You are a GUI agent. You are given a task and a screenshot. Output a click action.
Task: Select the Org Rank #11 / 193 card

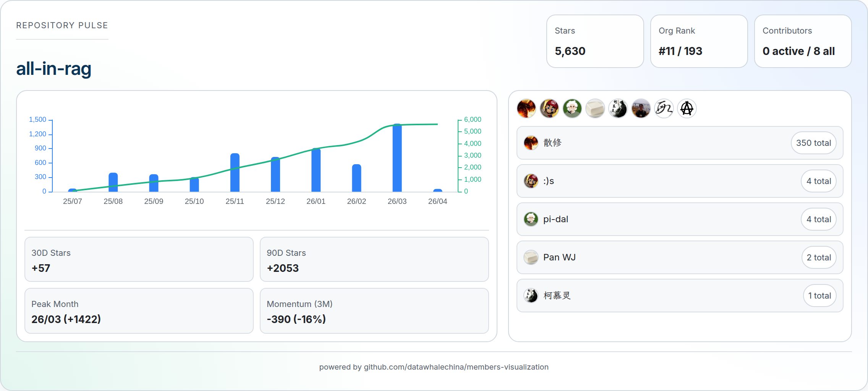point(699,41)
